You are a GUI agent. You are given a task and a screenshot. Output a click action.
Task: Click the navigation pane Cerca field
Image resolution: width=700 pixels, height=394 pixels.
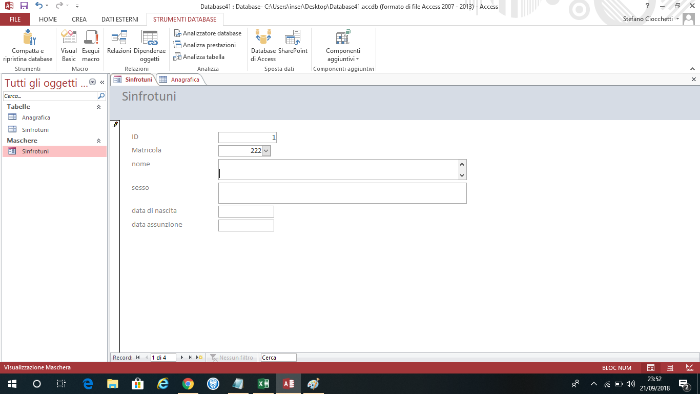[50, 96]
